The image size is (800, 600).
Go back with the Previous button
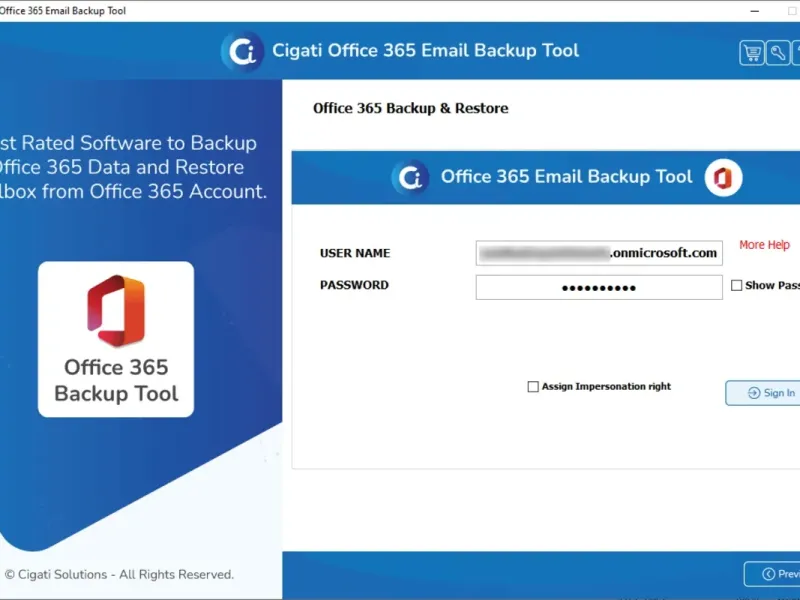[x=772, y=574]
